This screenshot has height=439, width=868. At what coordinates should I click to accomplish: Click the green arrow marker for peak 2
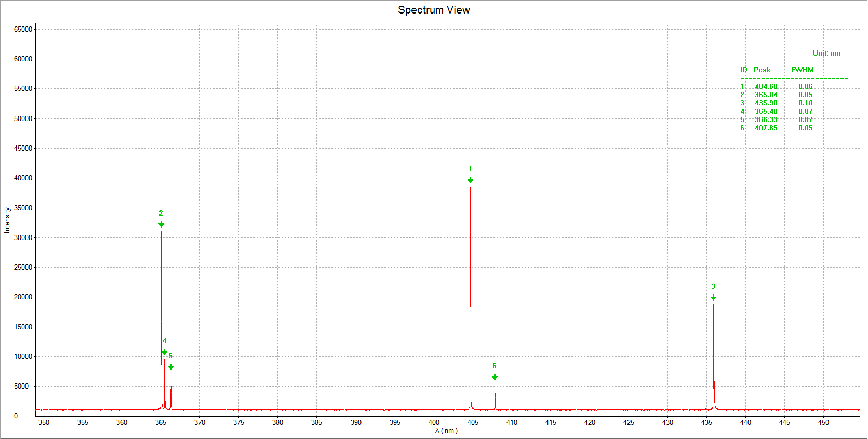[161, 224]
